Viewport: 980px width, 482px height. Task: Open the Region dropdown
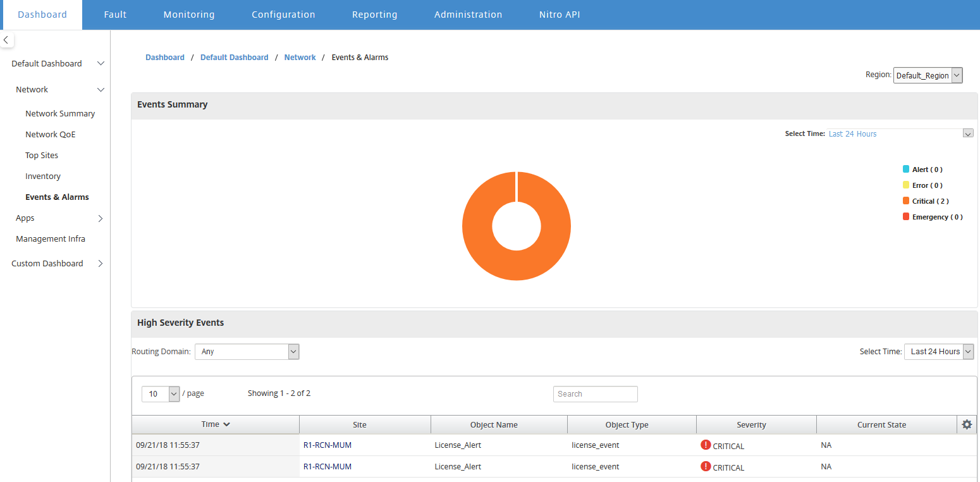point(928,75)
